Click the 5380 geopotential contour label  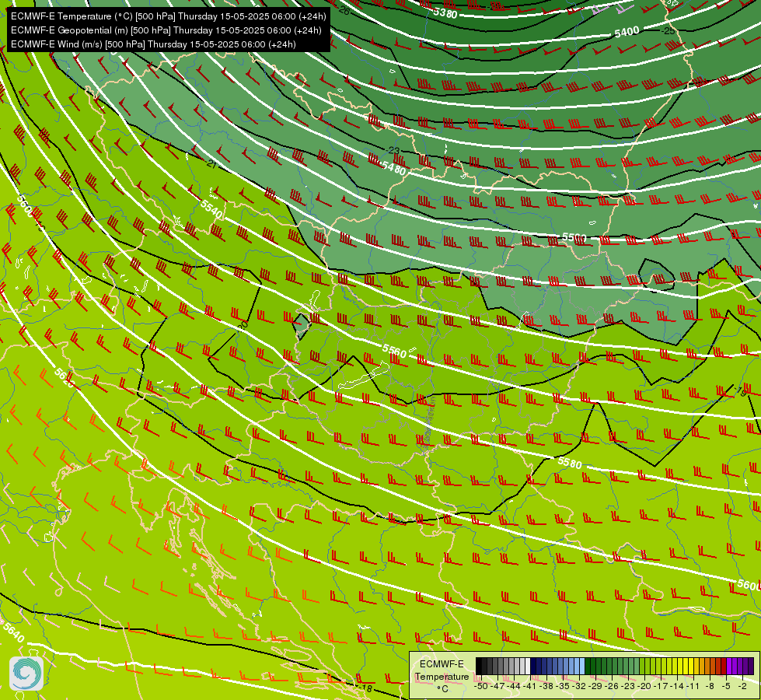tap(445, 12)
